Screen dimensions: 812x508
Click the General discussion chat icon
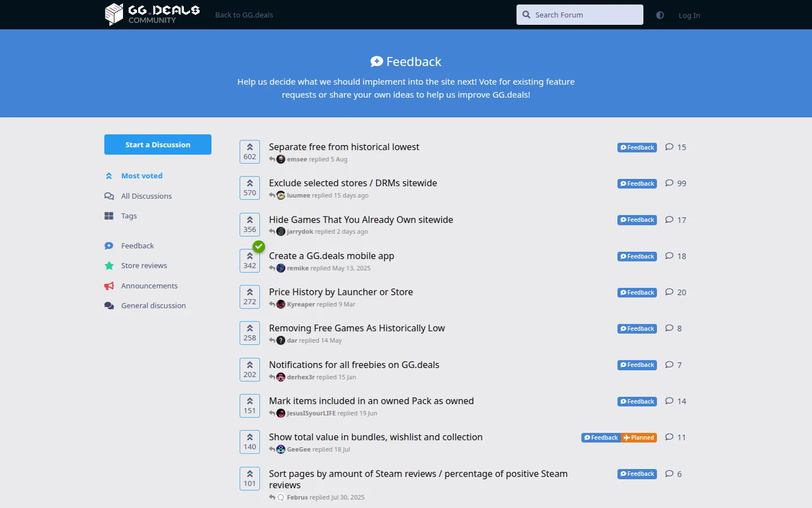[109, 305]
